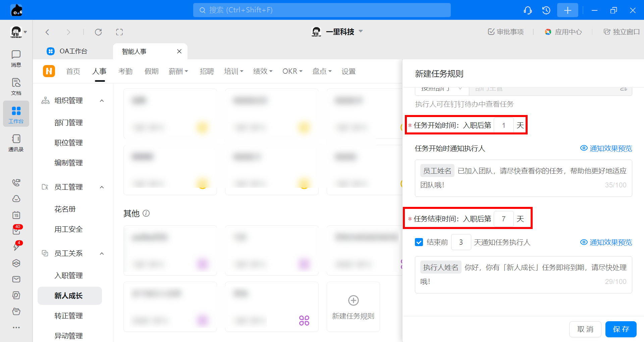This screenshot has width=644, height=342.
Task: Preview notification effect for task ending
Action: (606, 242)
